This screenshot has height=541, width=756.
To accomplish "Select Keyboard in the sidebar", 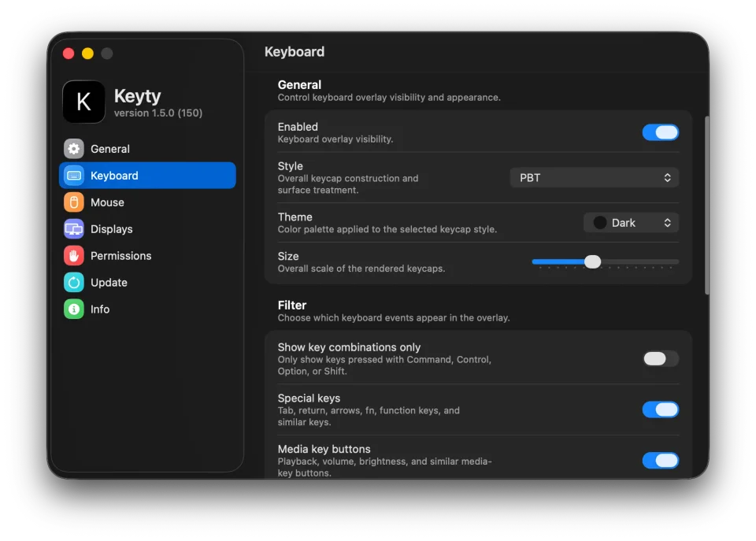I will [147, 176].
